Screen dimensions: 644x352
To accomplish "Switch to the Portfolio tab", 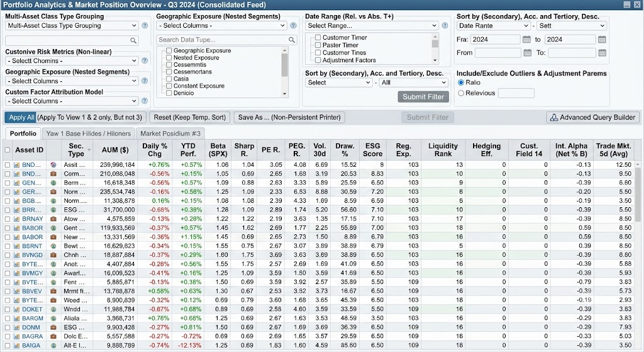I will pyautogui.click(x=23, y=133).
